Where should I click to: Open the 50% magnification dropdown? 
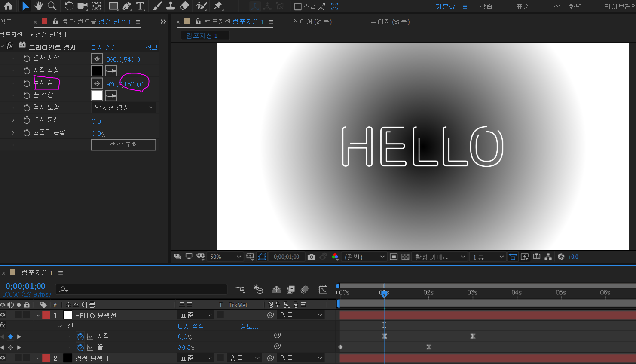(225, 257)
